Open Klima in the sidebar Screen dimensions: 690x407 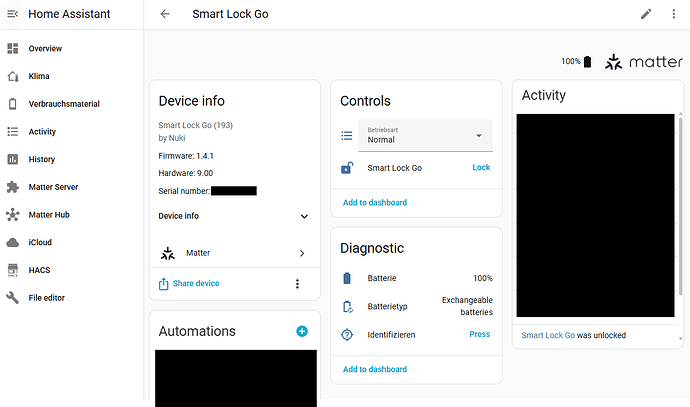[x=40, y=76]
